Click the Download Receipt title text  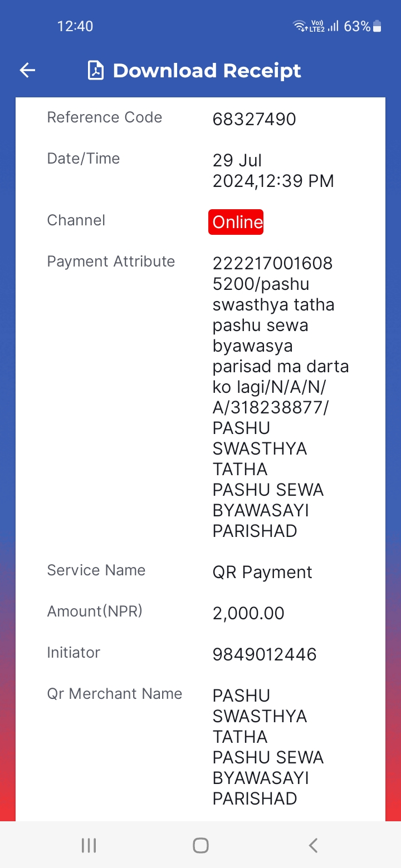[x=207, y=71]
